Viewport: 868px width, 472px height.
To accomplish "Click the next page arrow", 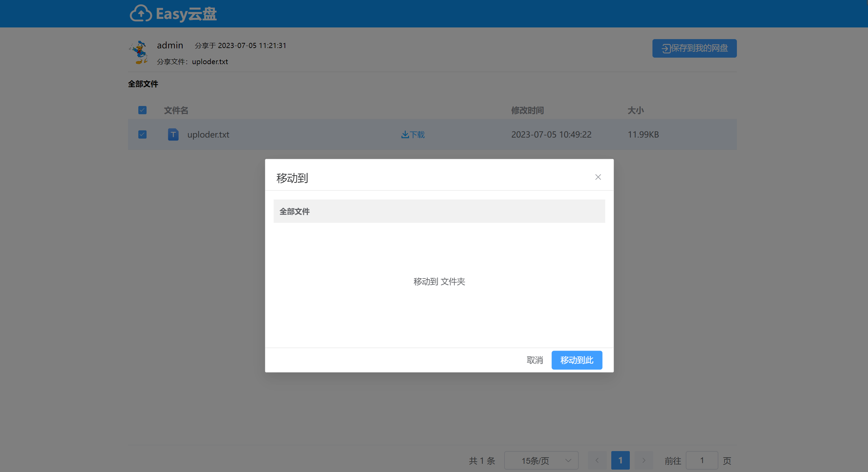I will click(x=644, y=460).
